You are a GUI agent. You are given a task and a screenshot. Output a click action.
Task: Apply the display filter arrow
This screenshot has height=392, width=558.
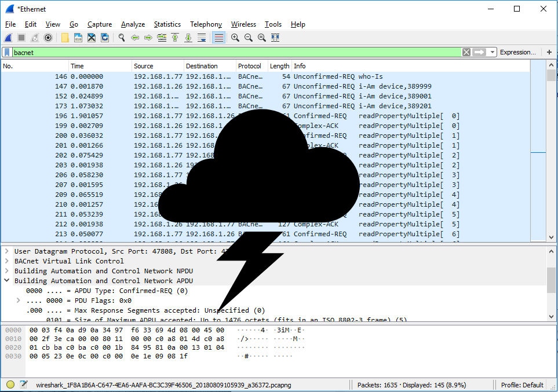pos(479,52)
